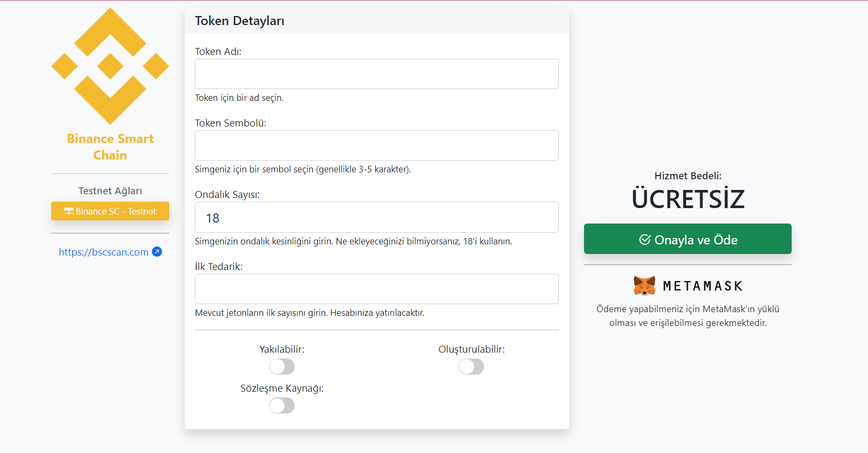This screenshot has height=453, width=868.
Task: Click the MetaMask fox icon
Action: (644, 286)
